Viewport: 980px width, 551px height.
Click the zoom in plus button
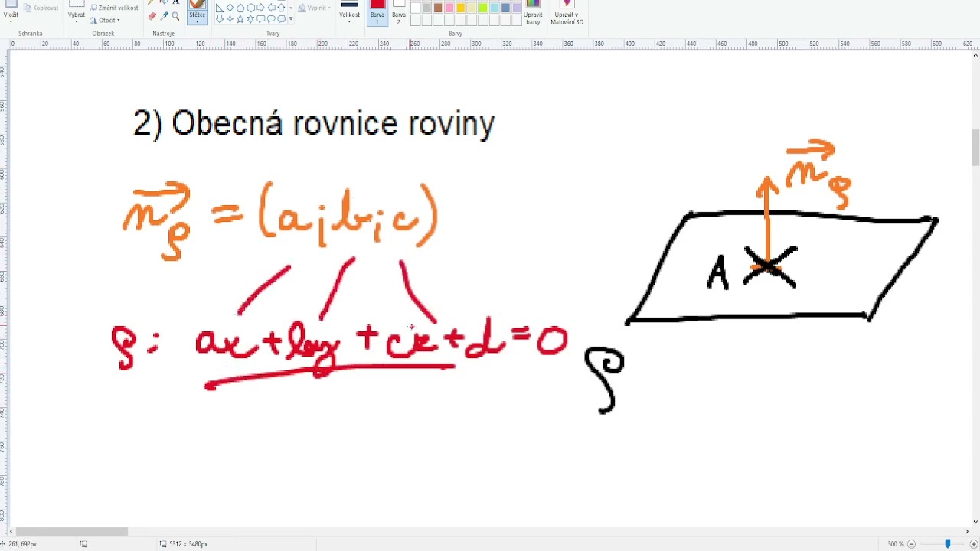(x=974, y=544)
